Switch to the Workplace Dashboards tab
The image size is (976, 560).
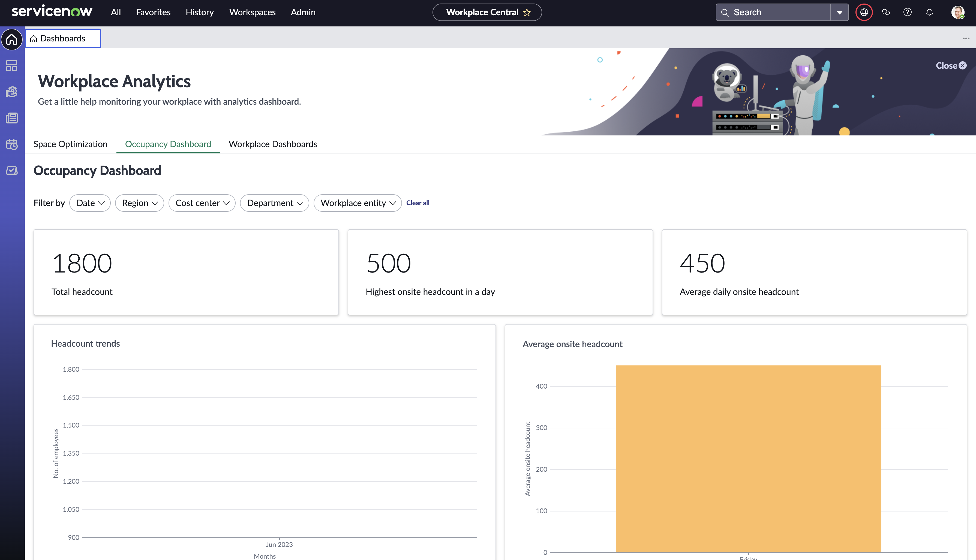tap(273, 144)
